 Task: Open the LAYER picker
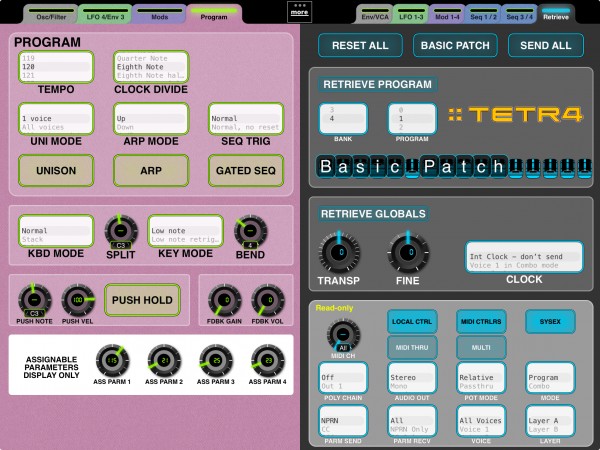pos(550,421)
